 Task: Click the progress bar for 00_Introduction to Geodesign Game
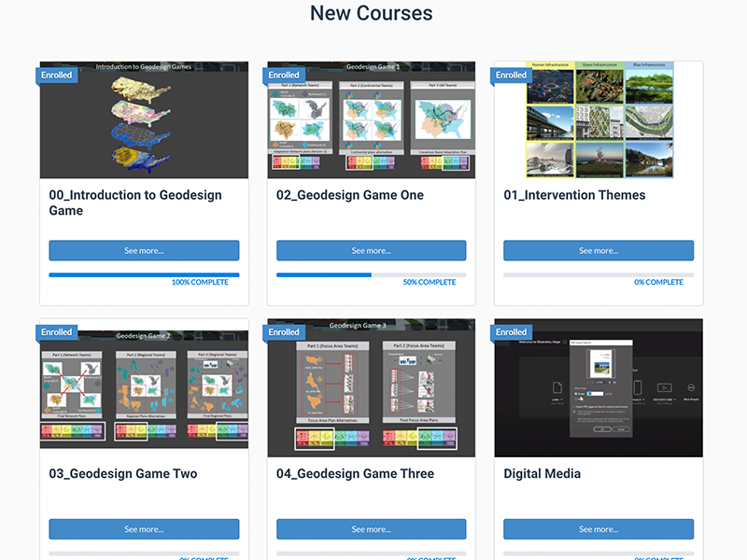click(144, 274)
